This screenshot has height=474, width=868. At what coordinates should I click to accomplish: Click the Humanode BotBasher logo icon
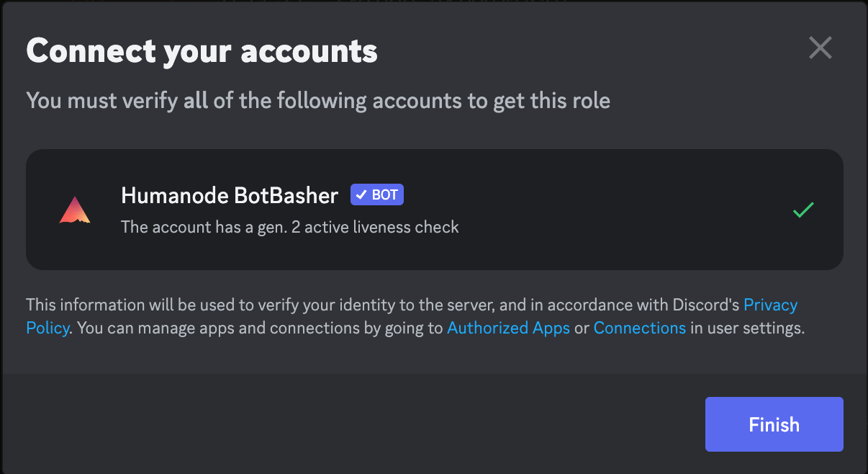pyautogui.click(x=75, y=210)
